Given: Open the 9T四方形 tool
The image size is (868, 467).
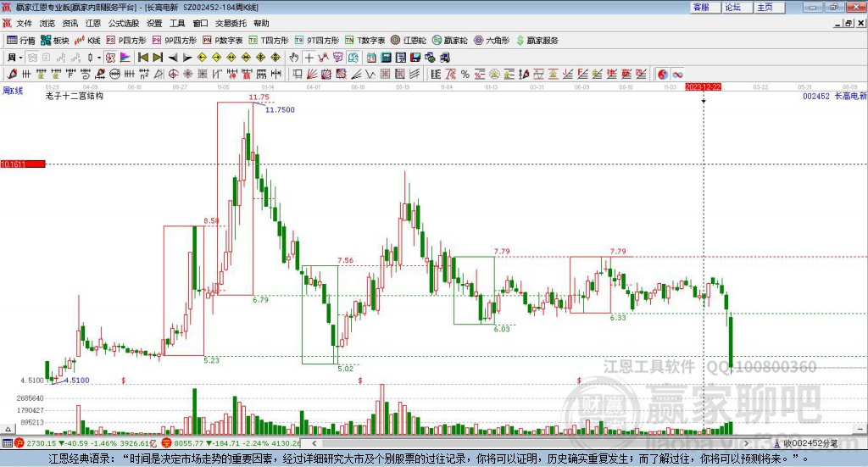Looking at the screenshot, I should (317, 41).
